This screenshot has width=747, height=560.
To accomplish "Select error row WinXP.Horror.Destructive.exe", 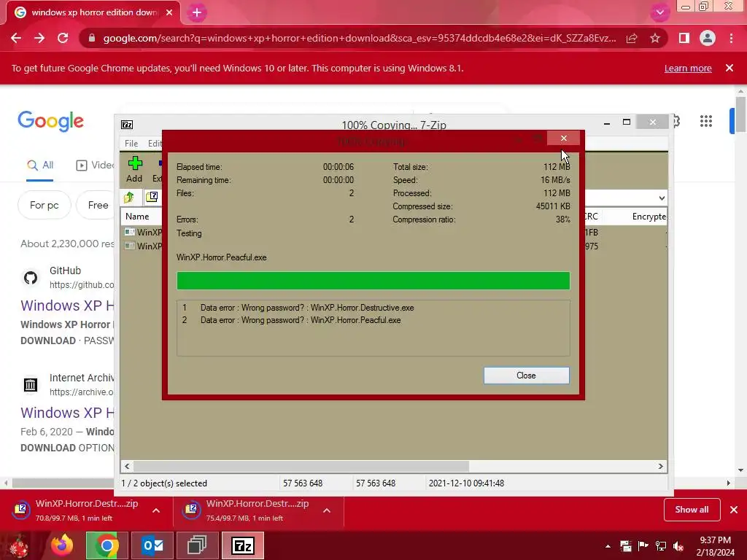I will pyautogui.click(x=373, y=308).
